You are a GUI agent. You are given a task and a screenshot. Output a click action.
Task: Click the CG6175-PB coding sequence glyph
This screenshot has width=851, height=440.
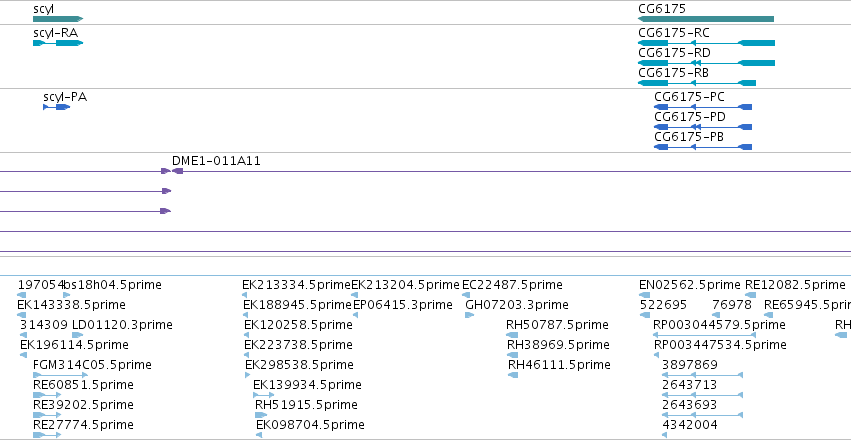703,147
